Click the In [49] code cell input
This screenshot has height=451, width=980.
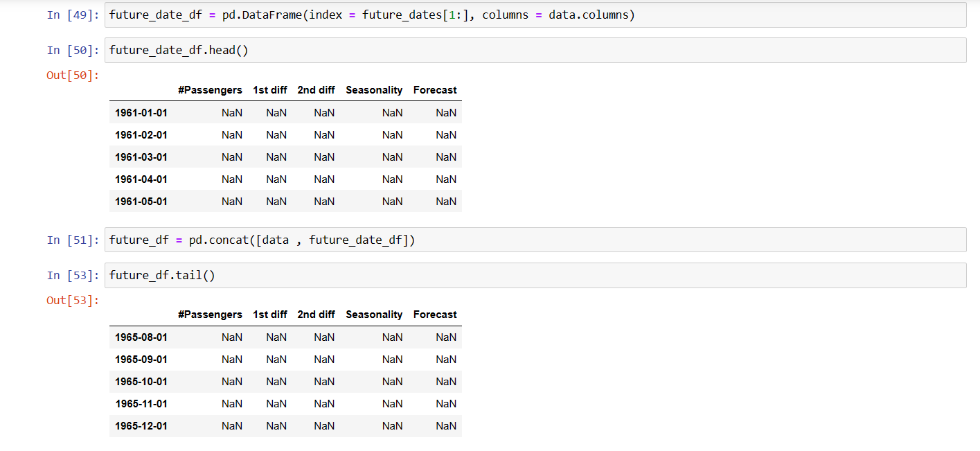pyautogui.click(x=535, y=15)
